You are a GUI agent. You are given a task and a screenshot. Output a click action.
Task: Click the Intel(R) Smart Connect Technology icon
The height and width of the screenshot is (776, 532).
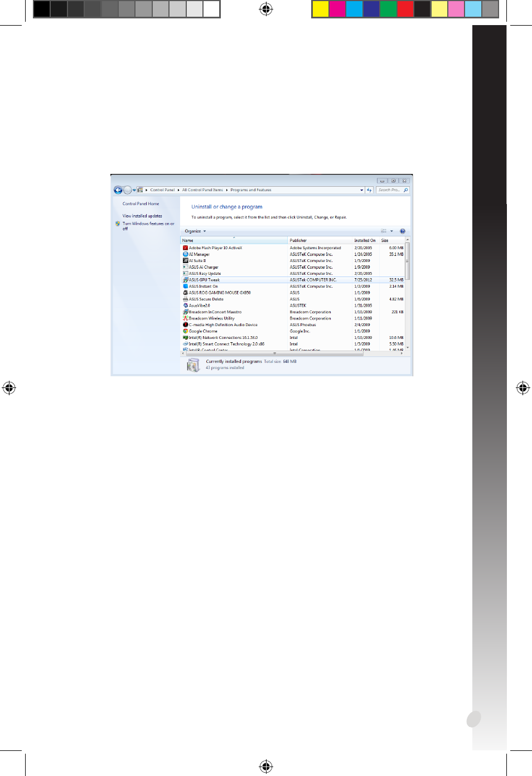186,344
